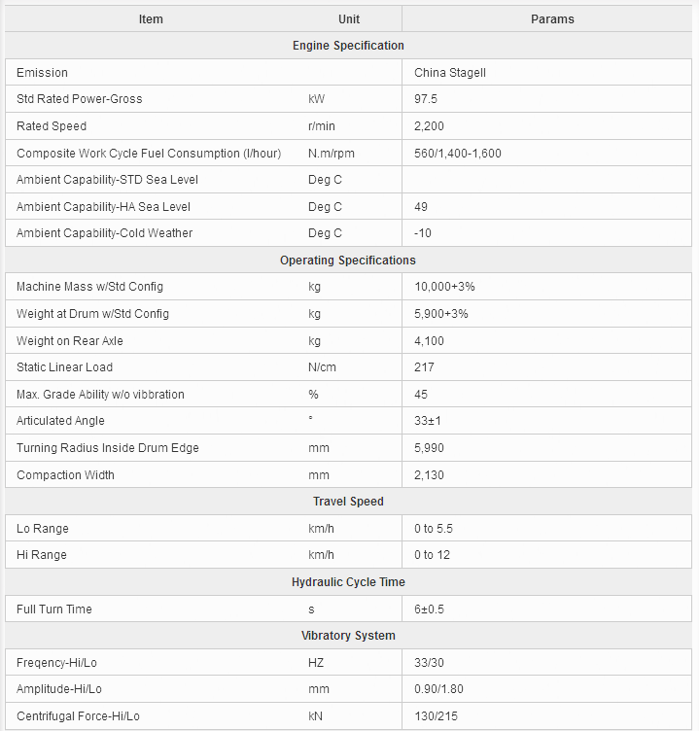Click the 2,200 rated speed value
Viewport: 700px width, 731px height.
[429, 126]
